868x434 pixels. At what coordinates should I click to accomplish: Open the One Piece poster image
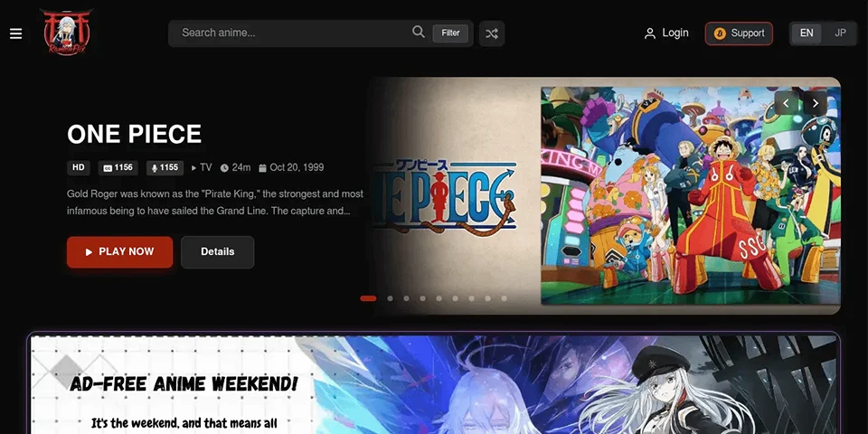tap(690, 195)
